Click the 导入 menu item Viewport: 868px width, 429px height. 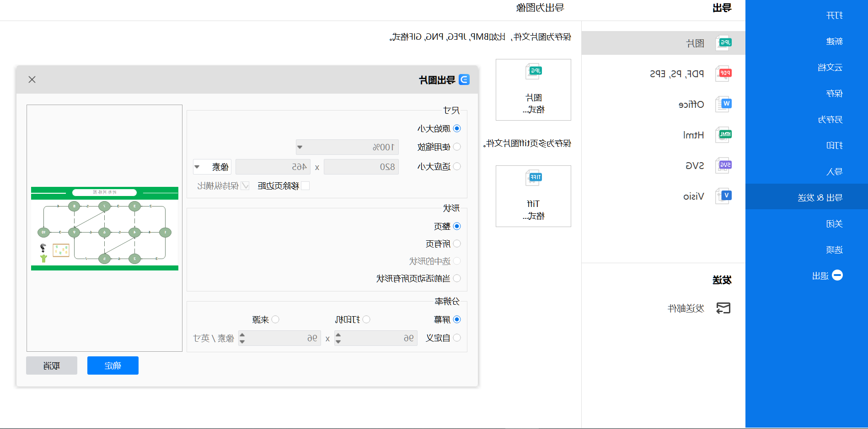click(835, 172)
